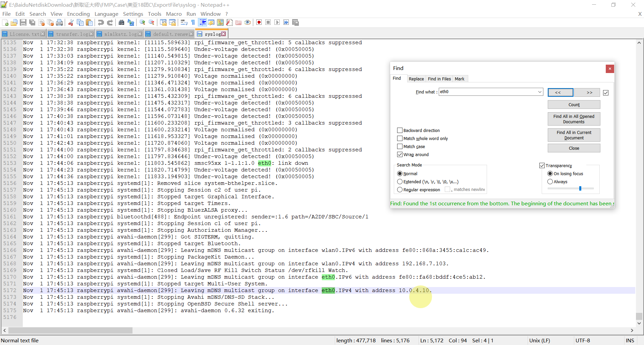Enable Match whole word only checkbox

click(400, 138)
